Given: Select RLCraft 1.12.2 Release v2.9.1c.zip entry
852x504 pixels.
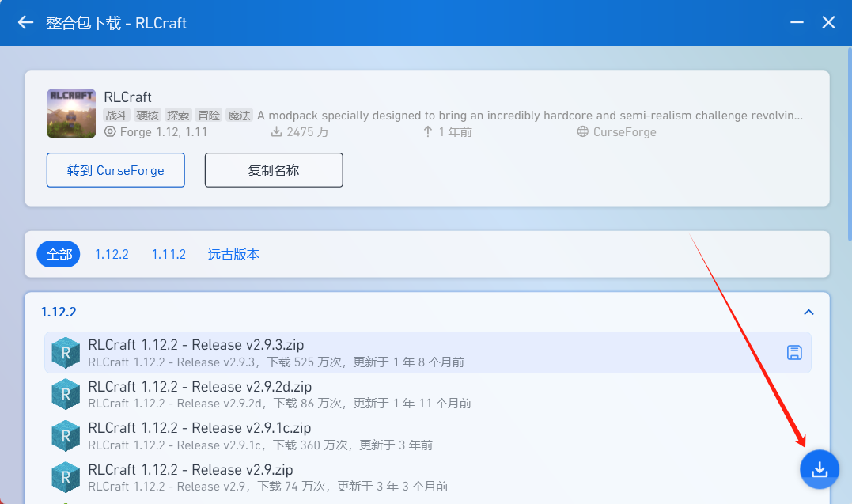Looking at the screenshot, I should pyautogui.click(x=428, y=436).
